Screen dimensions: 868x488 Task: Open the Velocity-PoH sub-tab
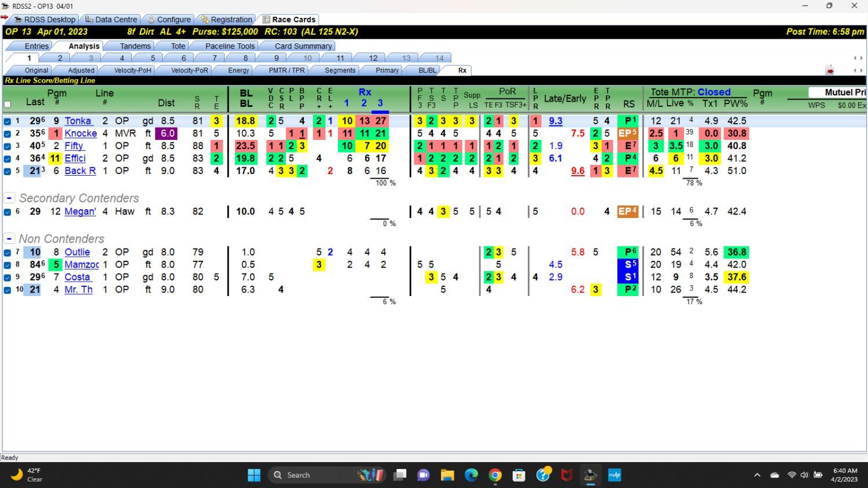(x=132, y=71)
